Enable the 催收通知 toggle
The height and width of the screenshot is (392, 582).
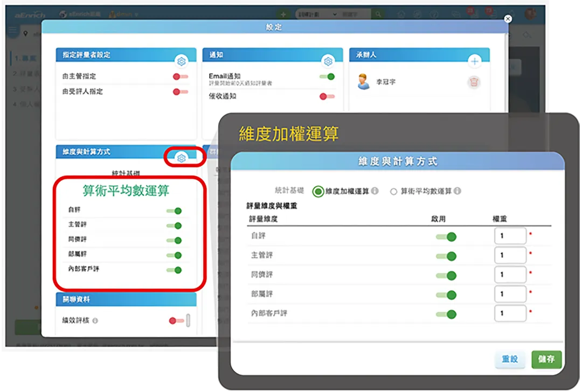click(x=327, y=96)
